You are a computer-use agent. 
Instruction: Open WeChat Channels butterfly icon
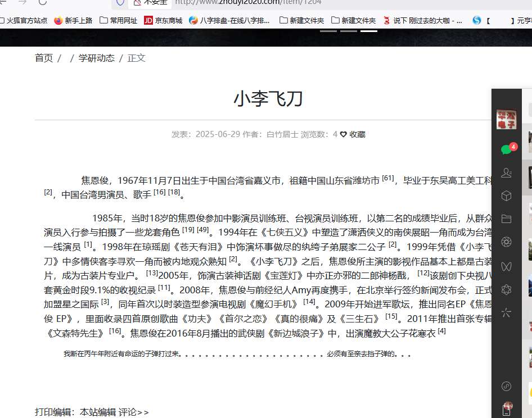[506, 266]
